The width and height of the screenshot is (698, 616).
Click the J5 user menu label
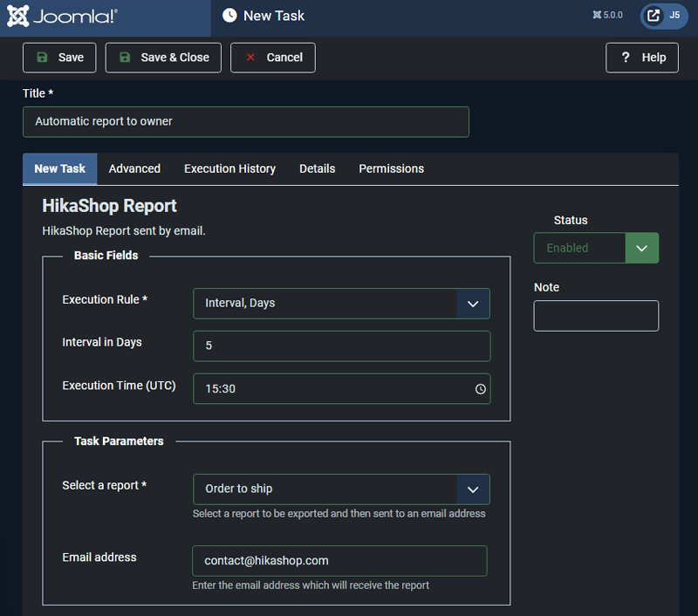tap(674, 16)
